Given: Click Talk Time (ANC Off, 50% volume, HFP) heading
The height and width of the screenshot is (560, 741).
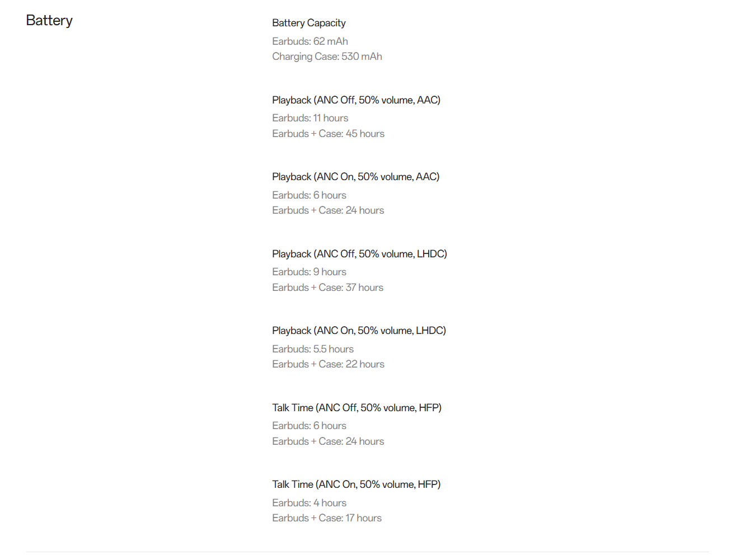Looking at the screenshot, I should 357,408.
